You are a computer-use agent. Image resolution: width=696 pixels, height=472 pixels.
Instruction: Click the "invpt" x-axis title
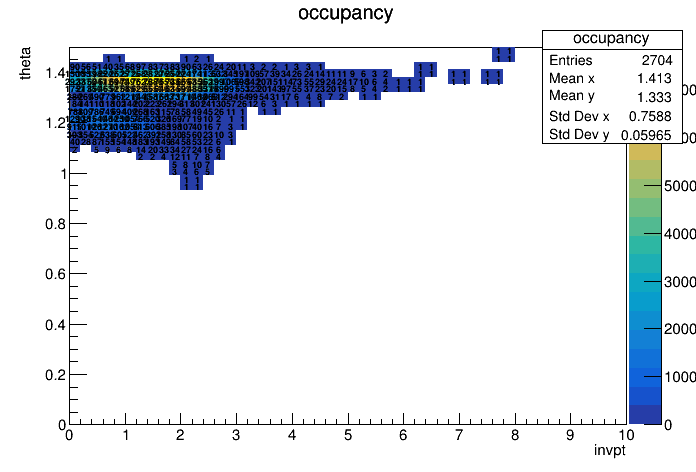pos(610,450)
